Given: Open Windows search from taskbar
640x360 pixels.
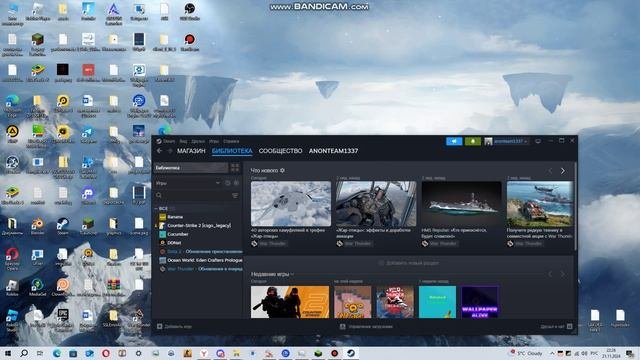Looking at the screenshot, I should point(24,353).
